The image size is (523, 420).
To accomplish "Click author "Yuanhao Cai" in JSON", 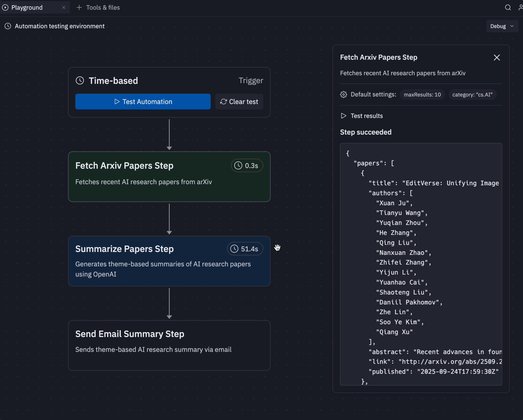I will (x=402, y=282).
